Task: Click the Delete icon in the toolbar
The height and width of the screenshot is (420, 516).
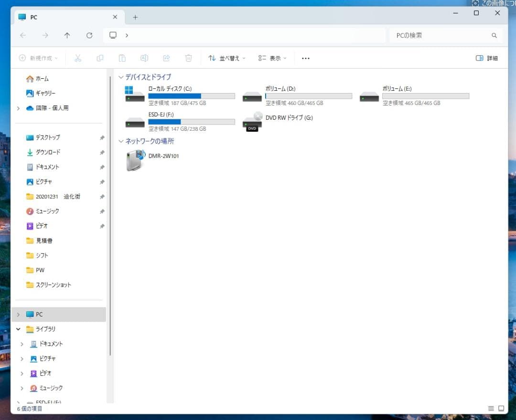Action: coord(189,58)
